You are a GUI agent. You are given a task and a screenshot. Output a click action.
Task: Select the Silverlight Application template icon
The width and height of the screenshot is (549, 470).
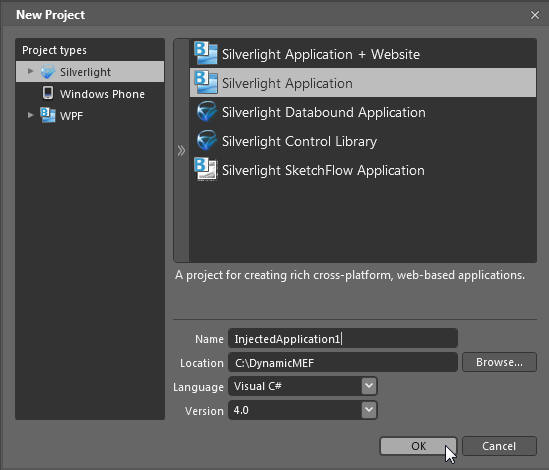click(x=206, y=82)
